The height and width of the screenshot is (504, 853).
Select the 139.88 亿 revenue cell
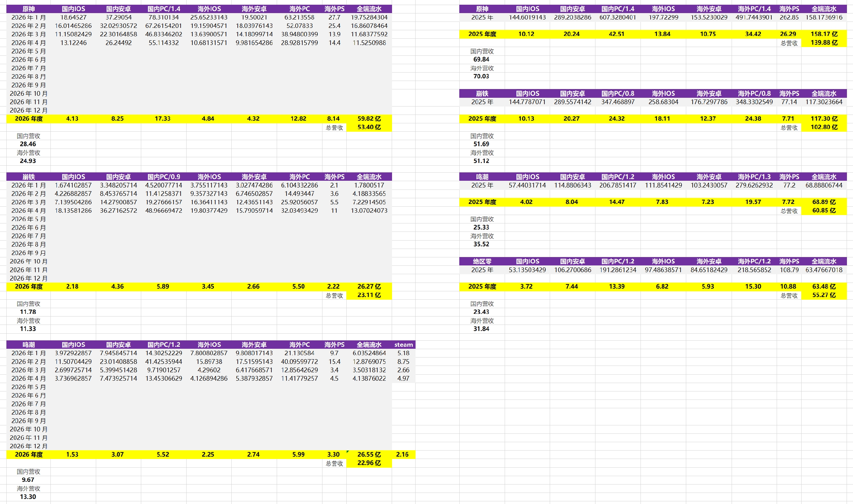(824, 42)
